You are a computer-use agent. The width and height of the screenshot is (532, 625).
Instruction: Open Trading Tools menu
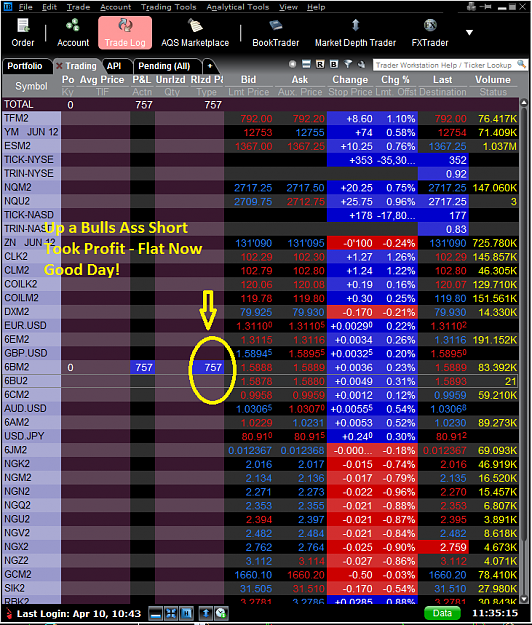(x=169, y=7)
